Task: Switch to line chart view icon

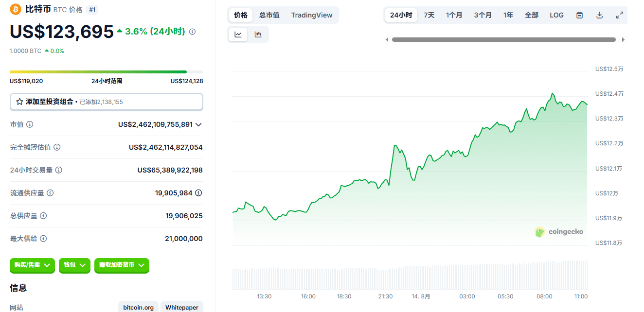Action: [238, 35]
